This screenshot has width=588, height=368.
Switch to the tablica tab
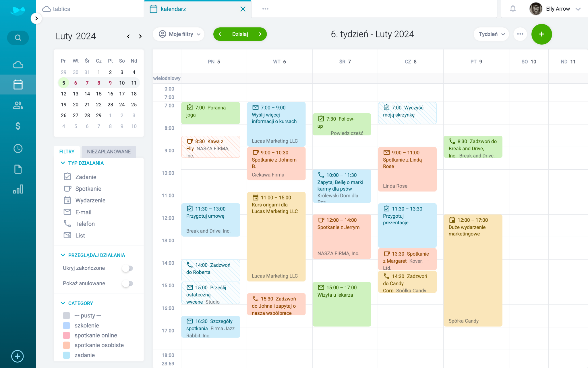click(x=61, y=9)
